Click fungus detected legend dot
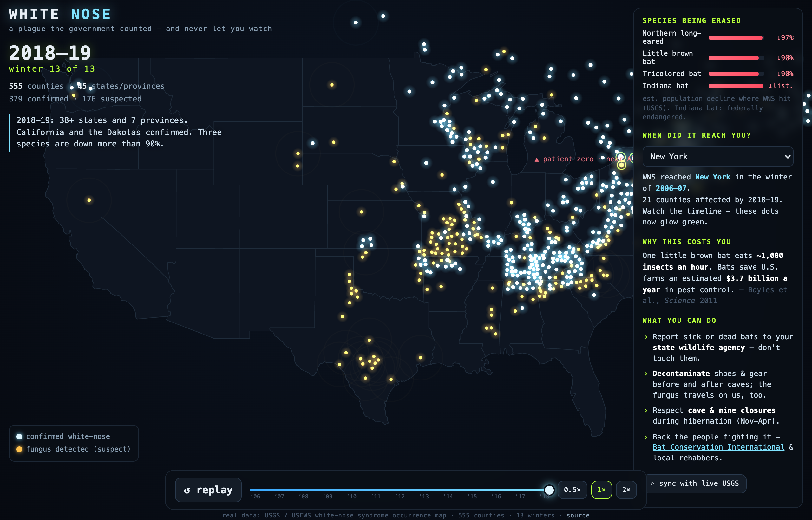 pos(19,449)
